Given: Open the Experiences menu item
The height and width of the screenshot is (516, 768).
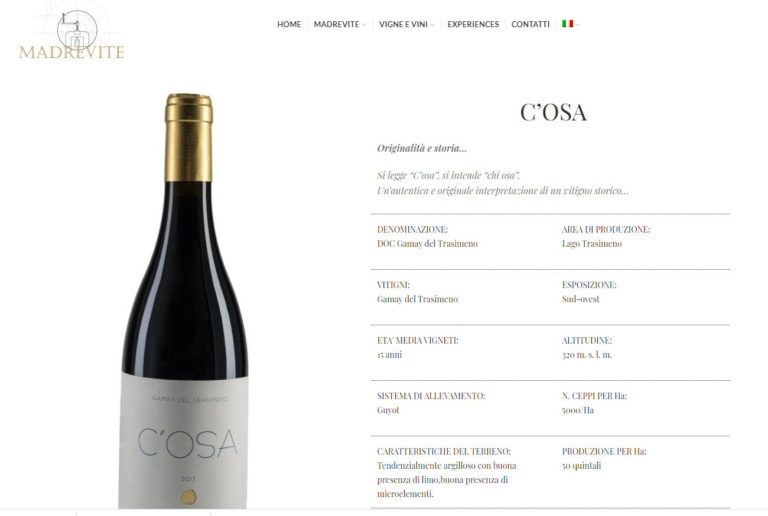Looking at the screenshot, I should coord(473,24).
